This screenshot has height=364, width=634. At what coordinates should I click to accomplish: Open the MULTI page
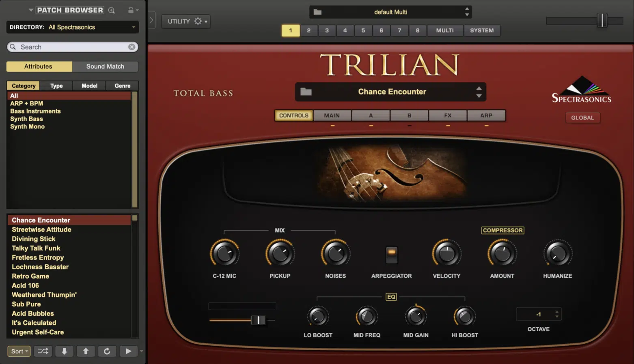445,30
